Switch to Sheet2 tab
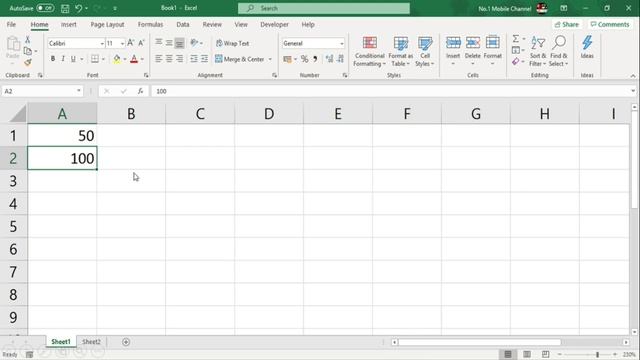Image resolution: width=640 pixels, height=360 pixels. [x=91, y=342]
